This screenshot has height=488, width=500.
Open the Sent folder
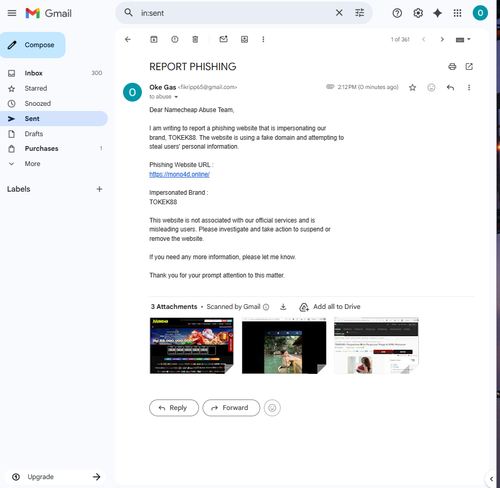pyautogui.click(x=54, y=119)
